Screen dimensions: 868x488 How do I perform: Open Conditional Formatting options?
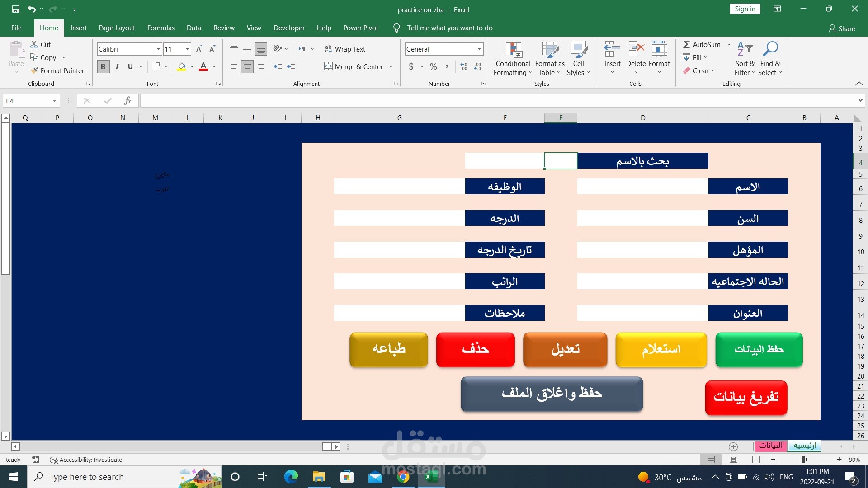(x=512, y=58)
